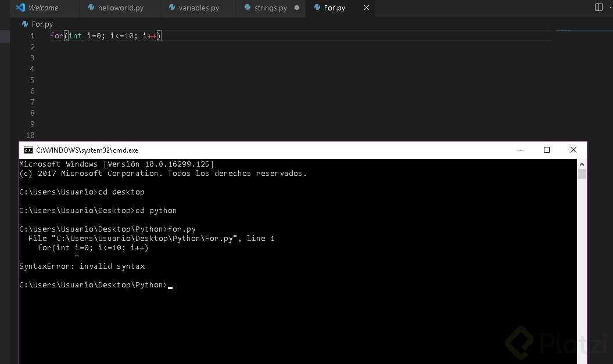Click the Python icon on strings.py tab
The width and height of the screenshot is (613, 364).
click(248, 8)
